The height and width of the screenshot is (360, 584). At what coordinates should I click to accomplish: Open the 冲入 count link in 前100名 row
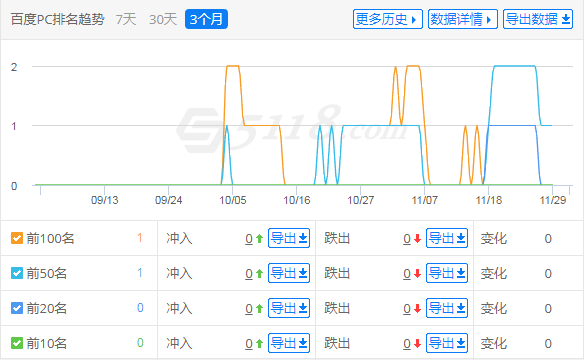[249, 239]
